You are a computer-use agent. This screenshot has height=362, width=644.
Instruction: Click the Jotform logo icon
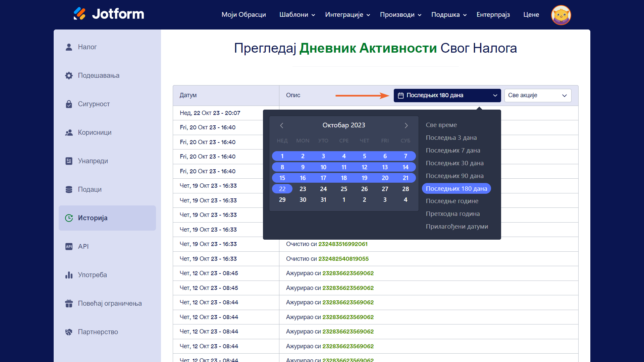click(x=80, y=14)
